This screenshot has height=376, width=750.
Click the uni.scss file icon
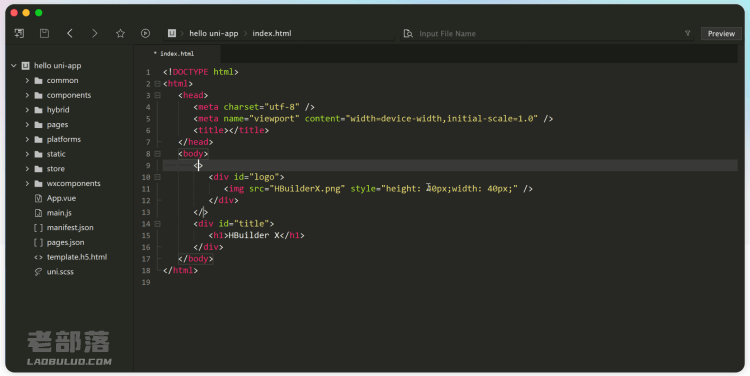pos(39,272)
